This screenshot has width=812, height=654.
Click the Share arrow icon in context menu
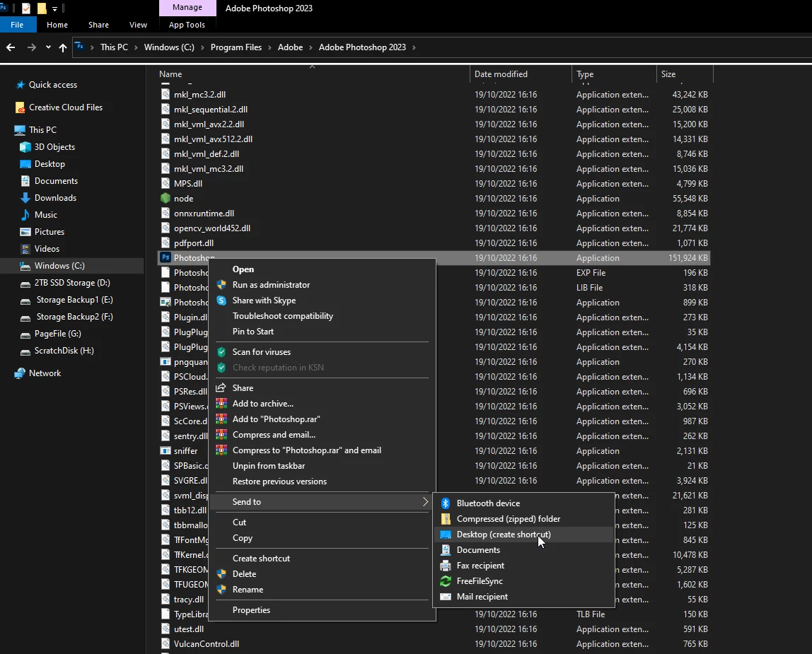point(221,388)
